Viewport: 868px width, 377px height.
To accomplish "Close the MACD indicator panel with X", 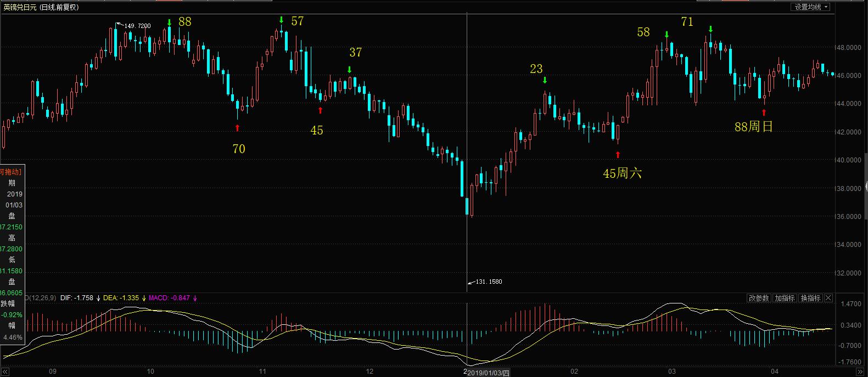I will click(828, 298).
